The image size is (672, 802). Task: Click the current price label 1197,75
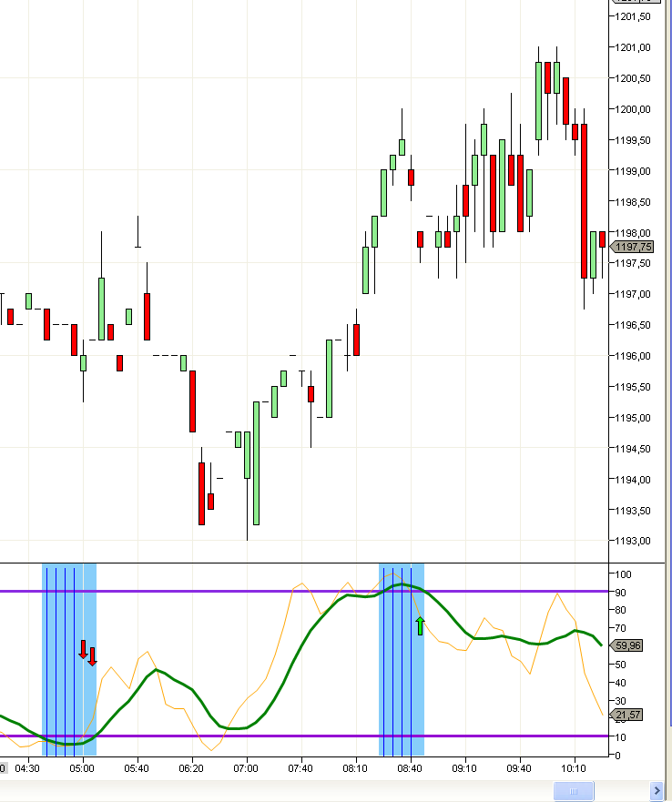(632, 247)
